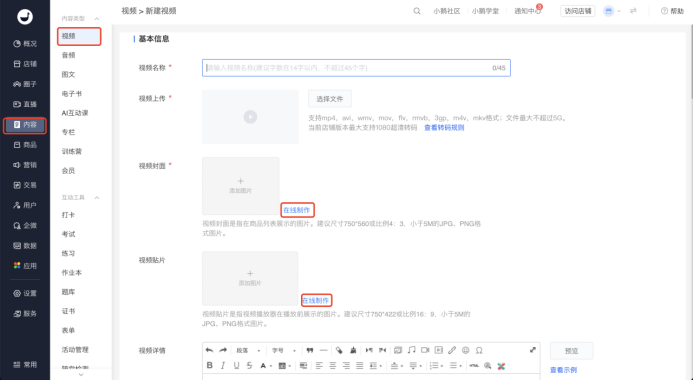Open 设置 settings in the sidebar
This screenshot has height=381, width=693.
25,294
